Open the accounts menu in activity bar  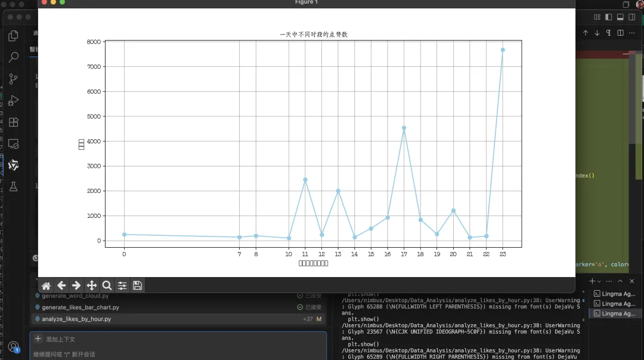click(13, 347)
